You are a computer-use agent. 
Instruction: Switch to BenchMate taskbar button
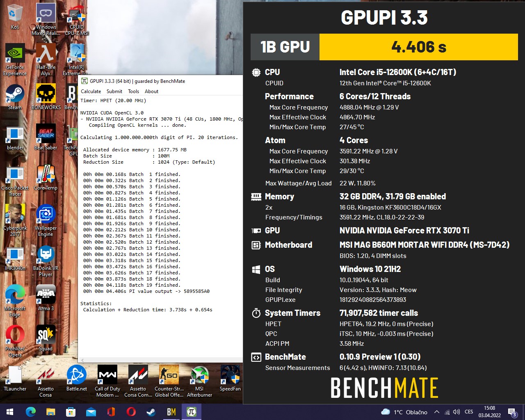[x=171, y=412]
